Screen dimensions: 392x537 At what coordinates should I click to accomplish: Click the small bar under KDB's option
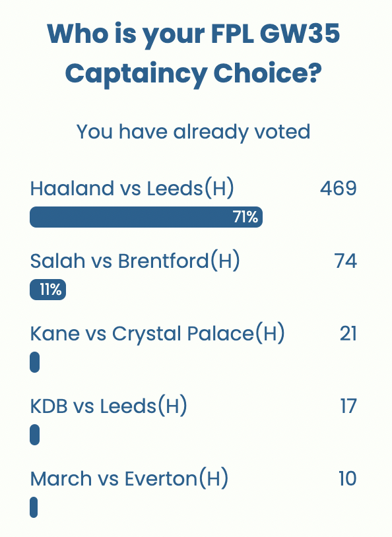coord(34,435)
